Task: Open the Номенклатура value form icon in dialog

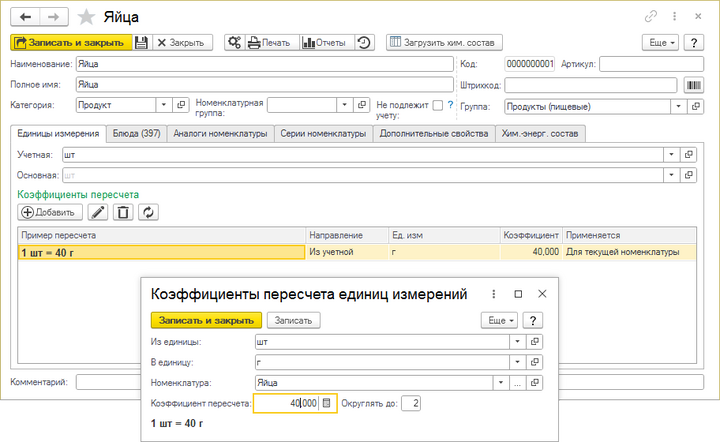Action: (534, 382)
